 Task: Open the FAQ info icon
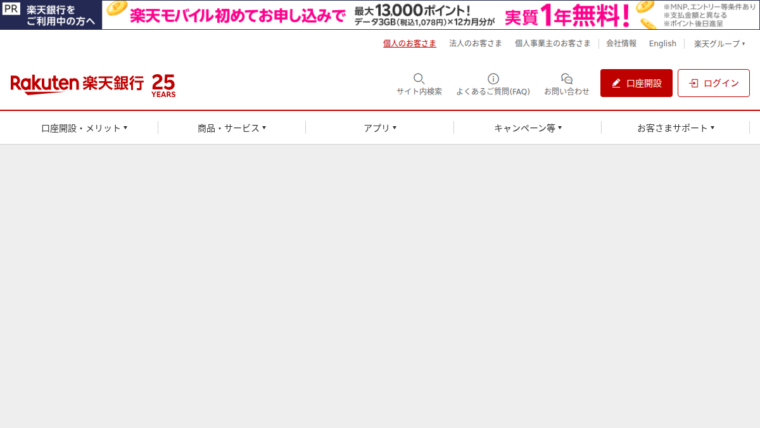click(493, 79)
